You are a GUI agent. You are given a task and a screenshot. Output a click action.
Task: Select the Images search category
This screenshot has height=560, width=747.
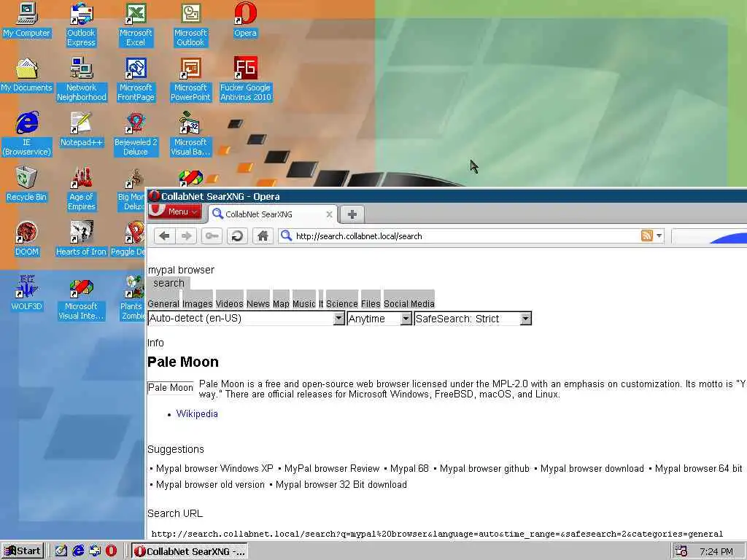[197, 304]
